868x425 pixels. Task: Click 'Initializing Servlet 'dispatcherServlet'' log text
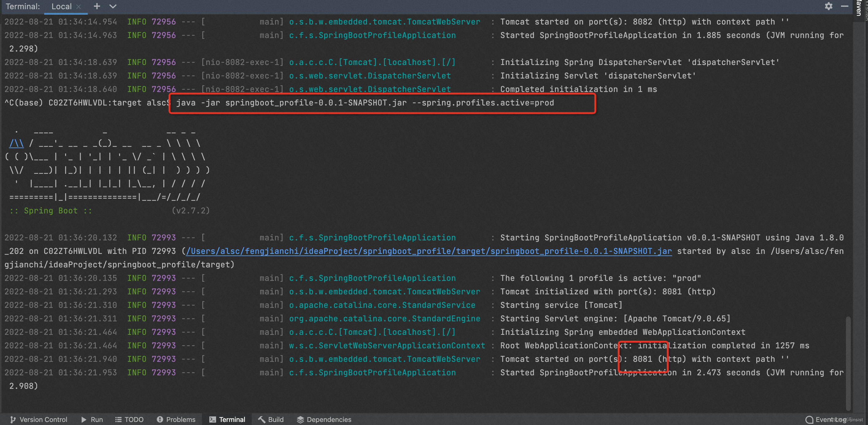pos(598,76)
